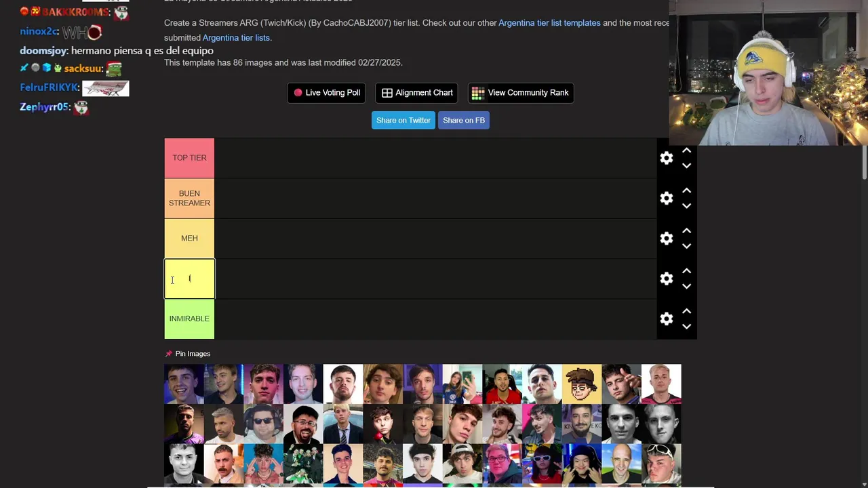
Task: Select thumbnail of man wearing sunglasses and headset
Action: tap(264, 424)
